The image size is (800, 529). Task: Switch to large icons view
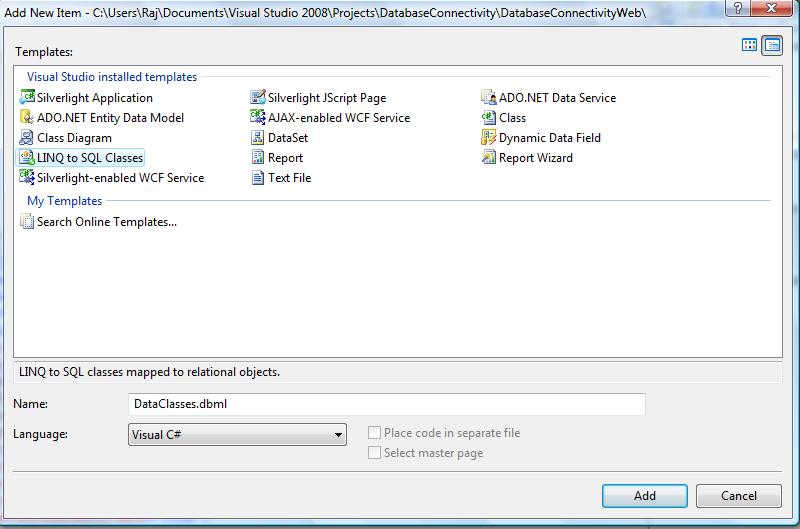[749, 45]
